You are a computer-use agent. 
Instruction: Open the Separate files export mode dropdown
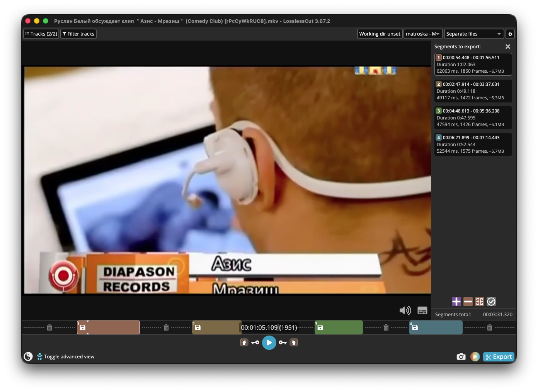(x=474, y=34)
